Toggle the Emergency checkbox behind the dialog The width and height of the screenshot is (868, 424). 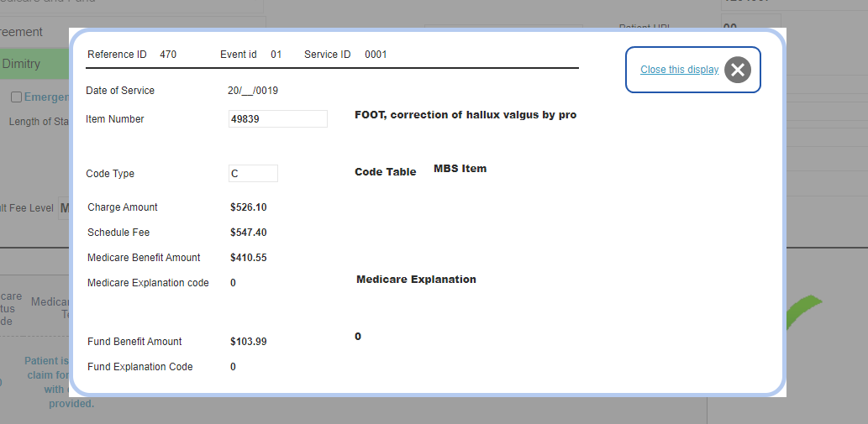(x=17, y=97)
